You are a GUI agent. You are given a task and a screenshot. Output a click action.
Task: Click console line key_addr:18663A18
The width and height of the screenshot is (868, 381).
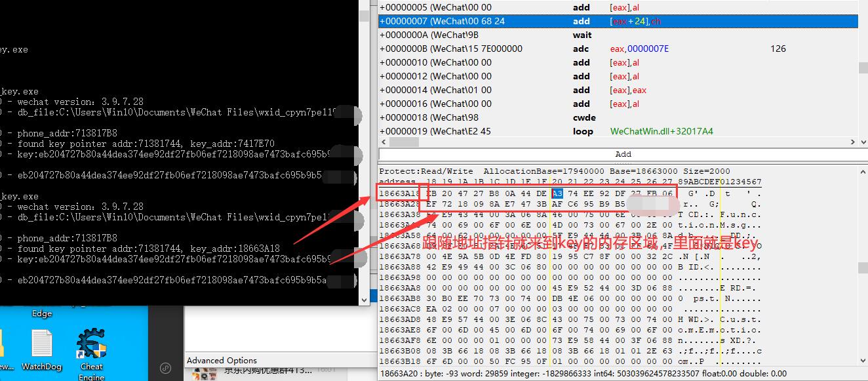pyautogui.click(x=235, y=249)
